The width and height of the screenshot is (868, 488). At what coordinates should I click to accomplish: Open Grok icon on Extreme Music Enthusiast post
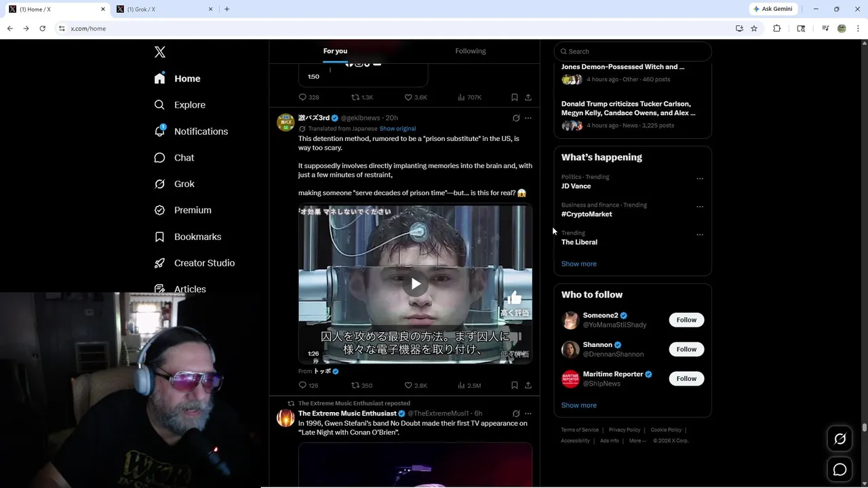pyautogui.click(x=516, y=413)
